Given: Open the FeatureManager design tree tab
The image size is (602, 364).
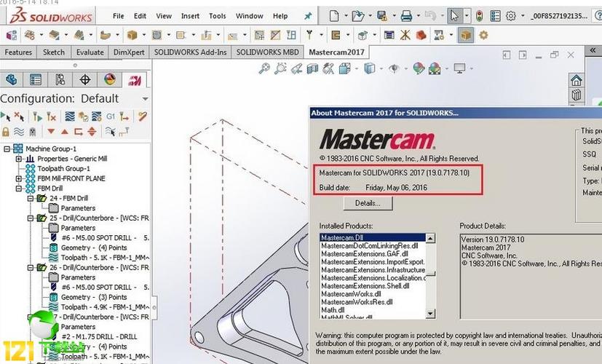Looking at the screenshot, I should 12,80.
